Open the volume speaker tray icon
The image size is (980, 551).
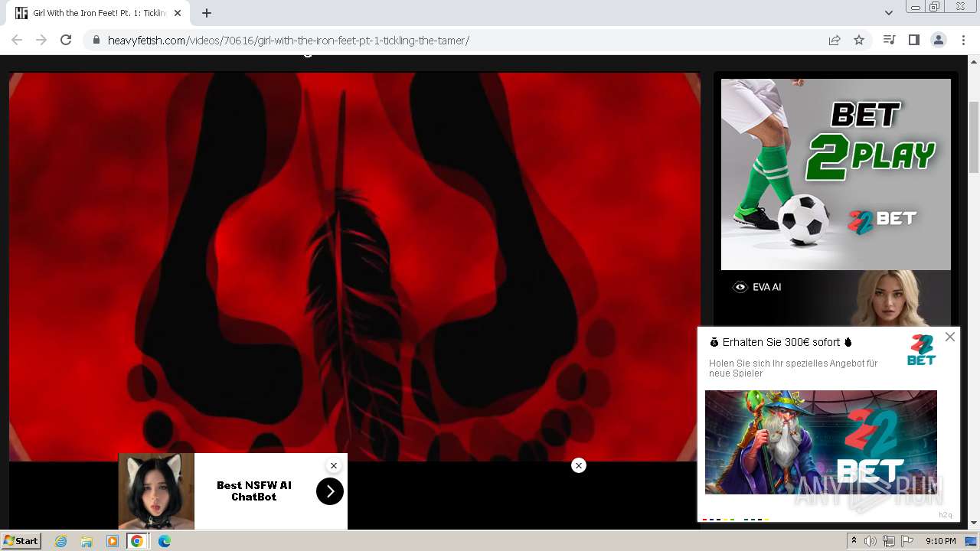(871, 541)
